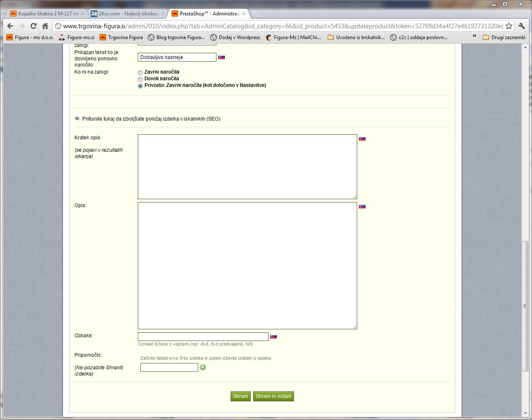532x420 pixels.
Task: Open the Figura - ms d.o.o. bookmark
Action: coord(30,37)
